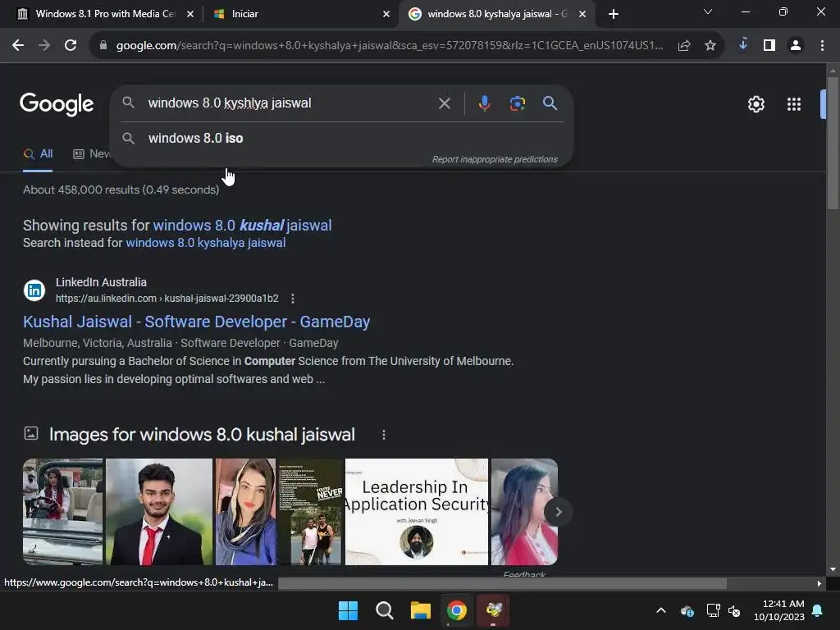Open taskbar Search
Screen dimensions: 840x630
coord(384,610)
